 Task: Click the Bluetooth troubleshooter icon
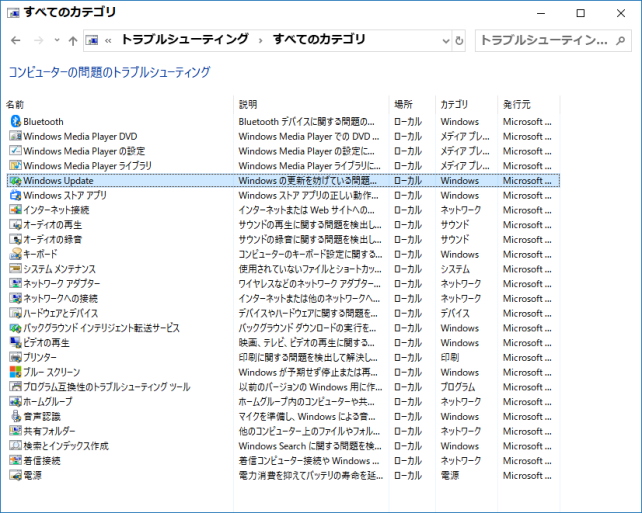[16, 121]
